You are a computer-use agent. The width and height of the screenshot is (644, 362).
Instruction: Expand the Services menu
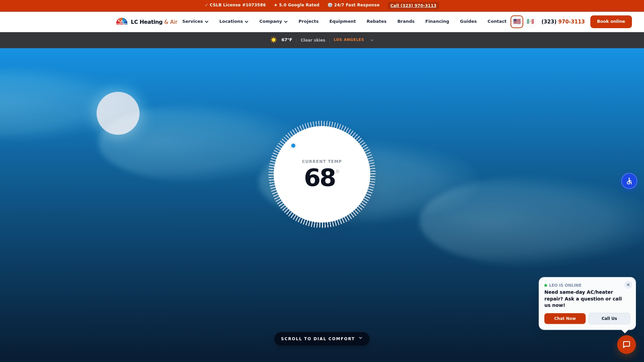[195, 21]
